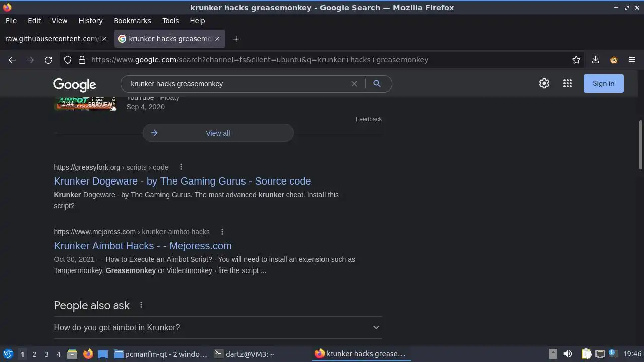Bookmark this page with the star icon

pyautogui.click(x=576, y=60)
